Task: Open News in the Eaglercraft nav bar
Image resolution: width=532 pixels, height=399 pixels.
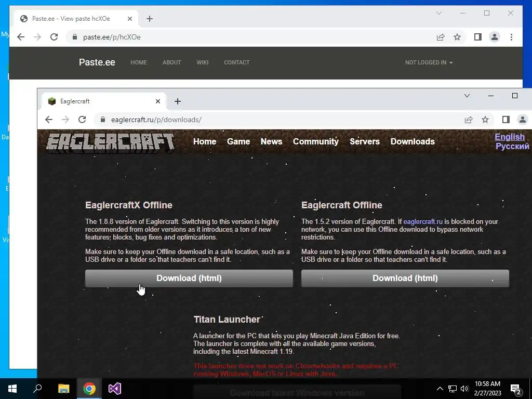Action: (271, 141)
